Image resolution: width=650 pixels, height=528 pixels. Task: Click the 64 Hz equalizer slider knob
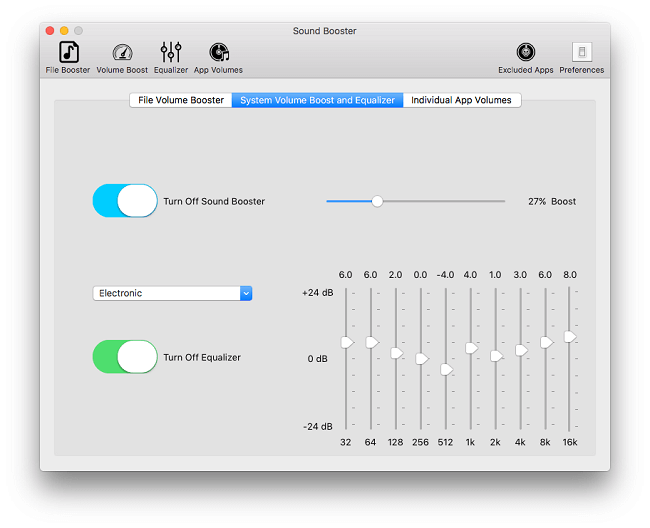click(x=372, y=342)
